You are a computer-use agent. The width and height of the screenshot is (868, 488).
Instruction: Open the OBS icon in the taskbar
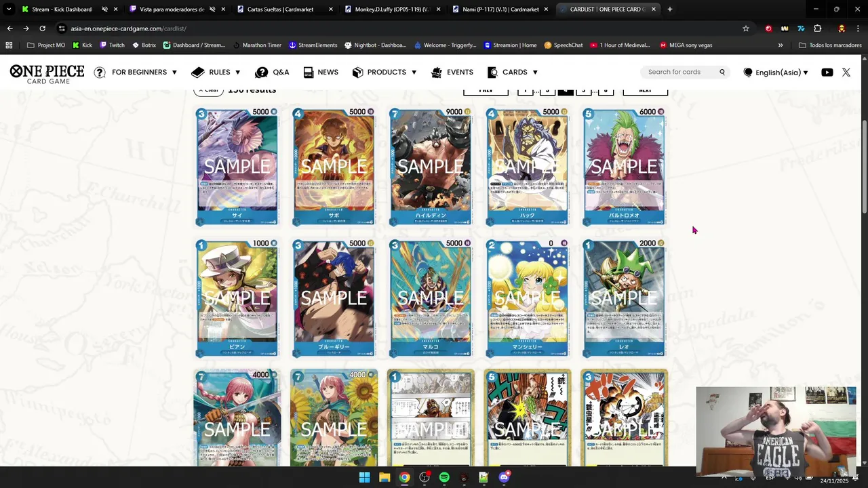point(425,477)
